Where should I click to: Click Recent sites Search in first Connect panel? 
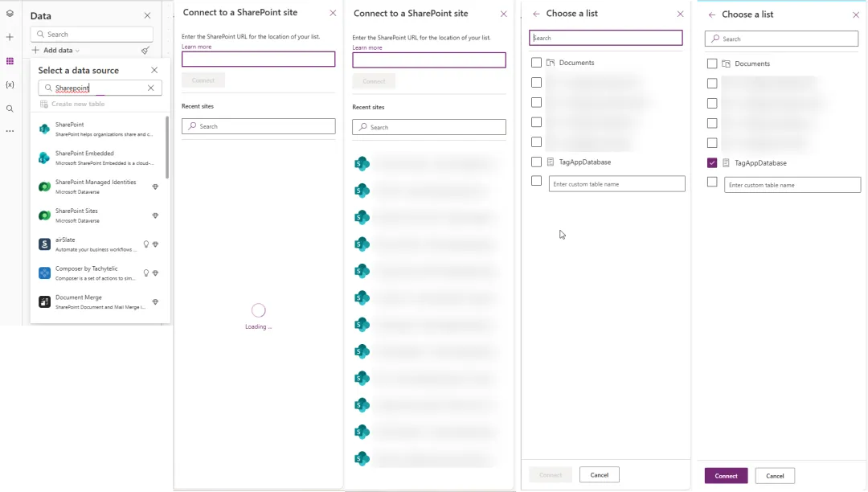[259, 126]
